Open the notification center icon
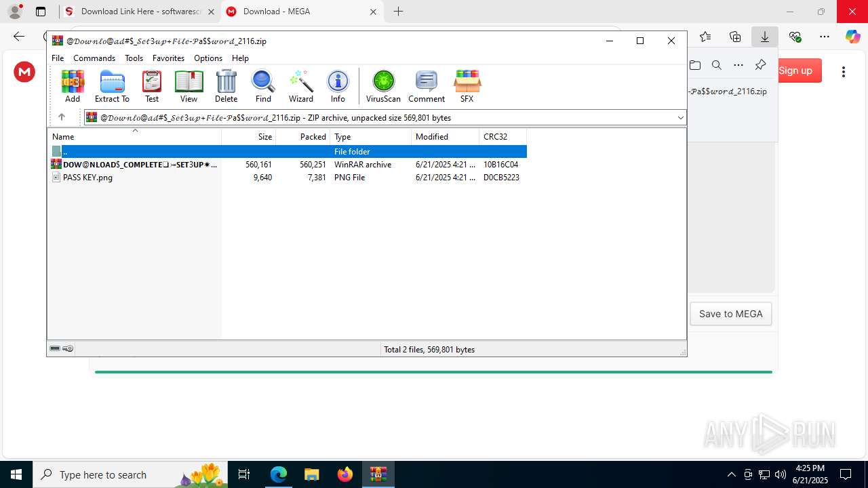 [846, 474]
